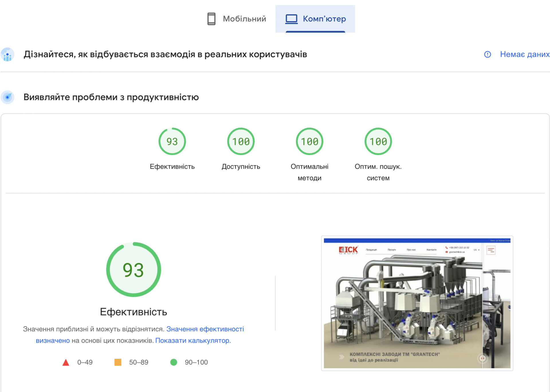Click the real-user data section icon
The width and height of the screenshot is (550, 392).
point(7,54)
